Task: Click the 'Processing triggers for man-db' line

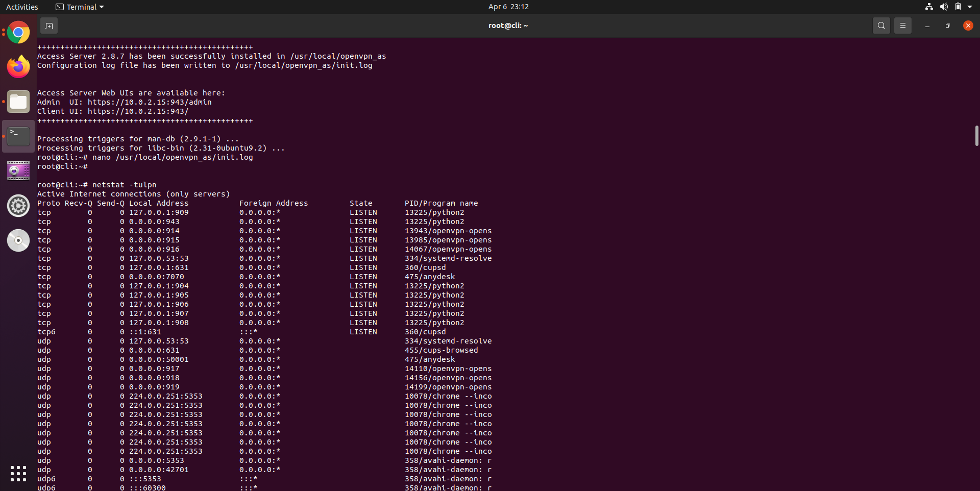Action: coord(138,139)
